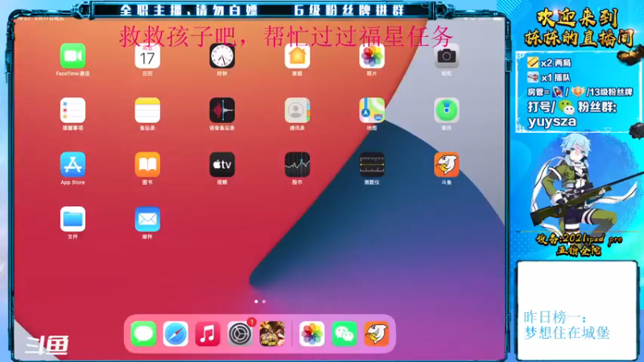Launch Safari from the dock
The height and width of the screenshot is (362, 644).
(x=175, y=334)
